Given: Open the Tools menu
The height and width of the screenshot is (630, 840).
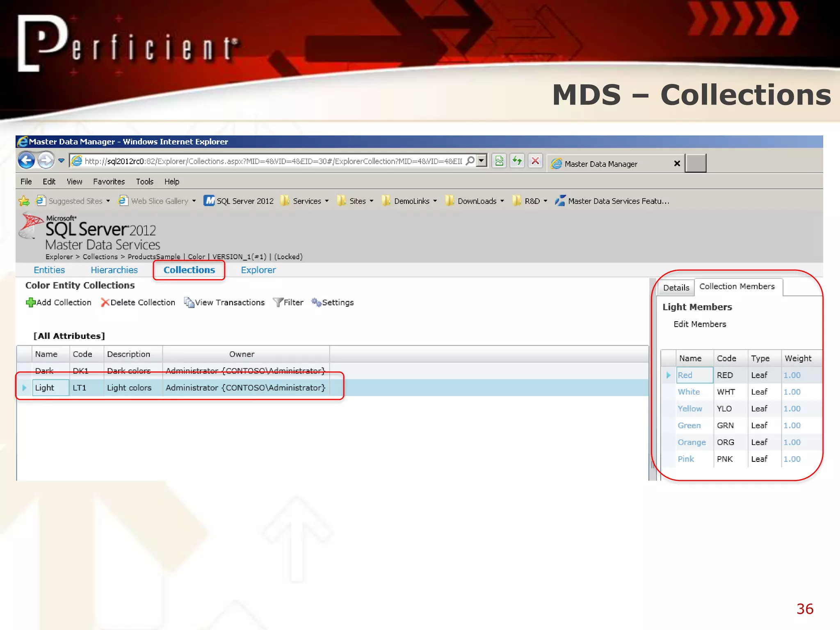Looking at the screenshot, I should [145, 182].
